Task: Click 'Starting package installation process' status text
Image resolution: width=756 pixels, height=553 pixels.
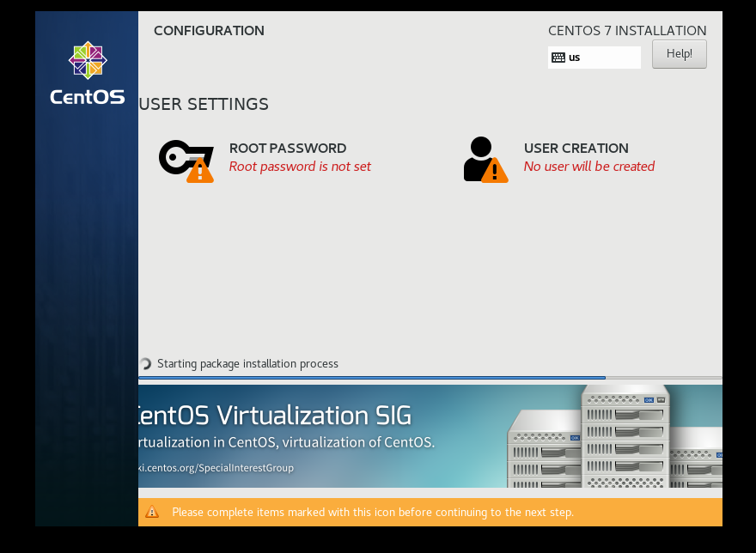Action: tap(247, 363)
